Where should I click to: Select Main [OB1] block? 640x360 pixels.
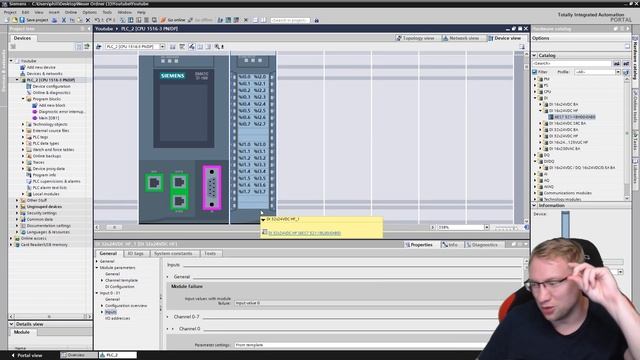click(49, 118)
